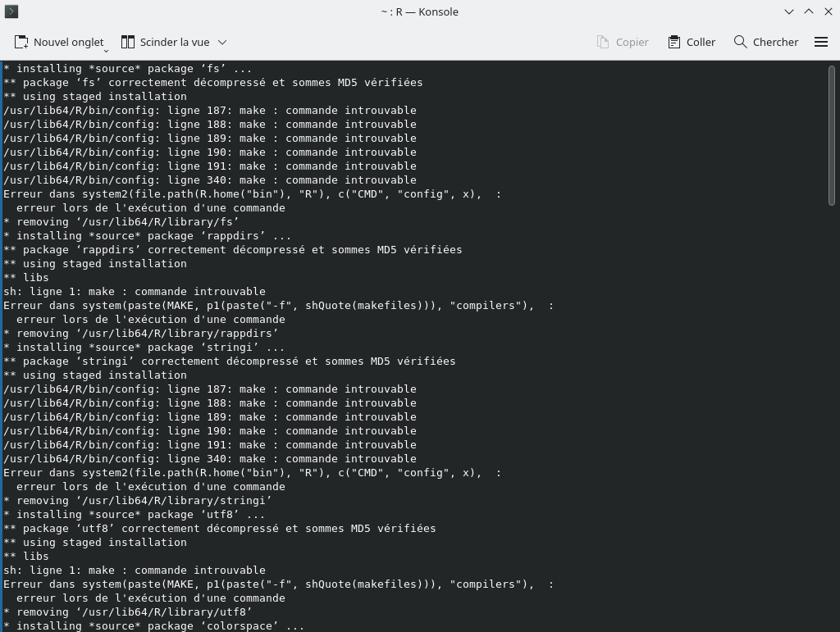This screenshot has width=840, height=632.
Task: Close the Konsole window
Action: click(829, 11)
